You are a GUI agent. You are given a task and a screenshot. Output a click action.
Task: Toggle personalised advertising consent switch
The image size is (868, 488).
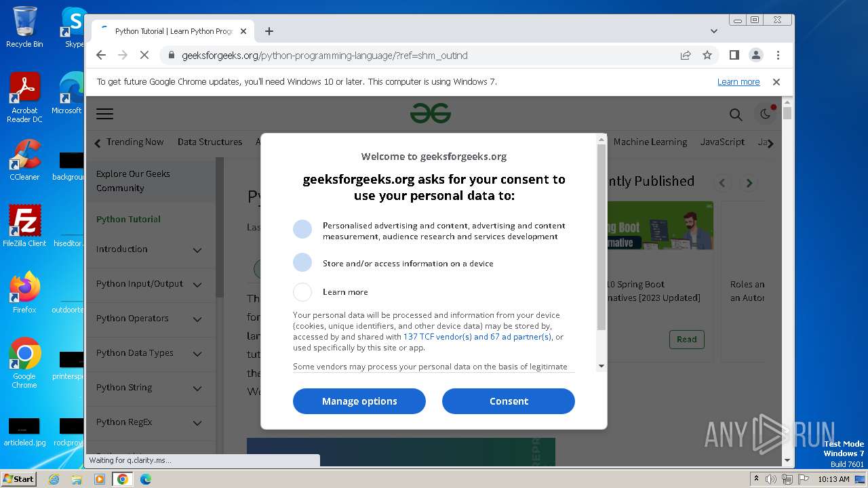pos(302,229)
